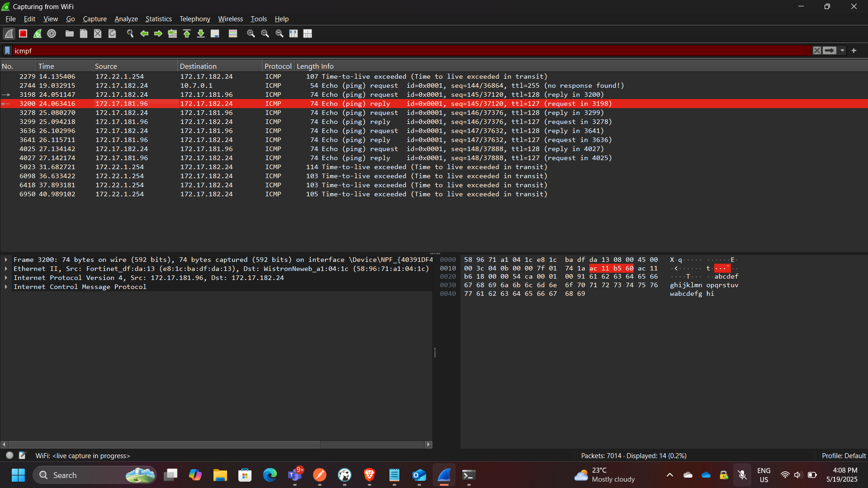Go to the last packet
The width and height of the screenshot is (868, 488).
(x=201, y=33)
